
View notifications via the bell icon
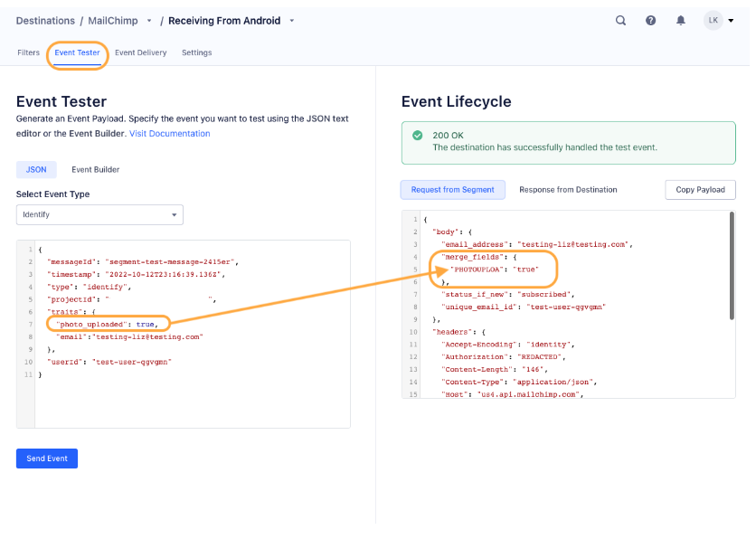point(680,20)
